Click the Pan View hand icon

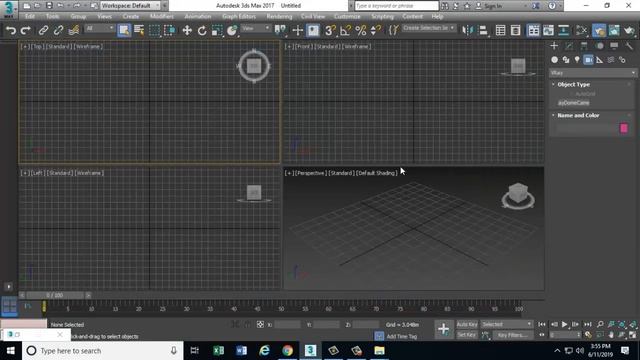coord(611,335)
